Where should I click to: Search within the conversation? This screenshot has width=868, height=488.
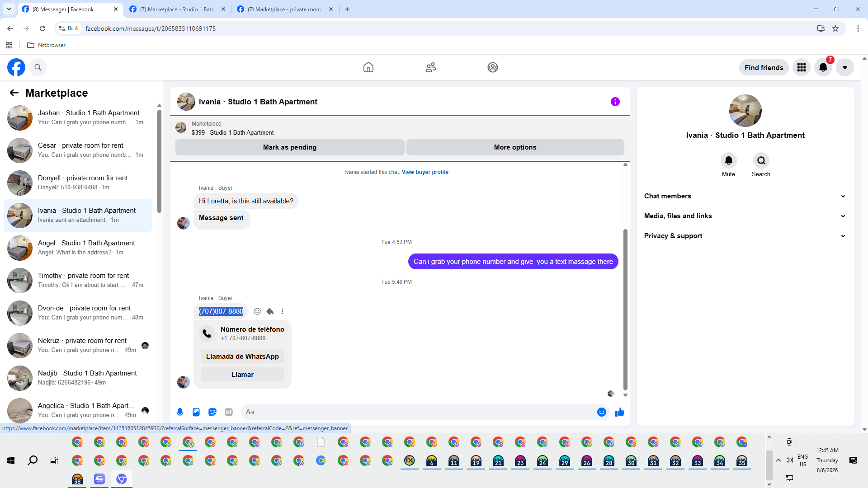(761, 160)
